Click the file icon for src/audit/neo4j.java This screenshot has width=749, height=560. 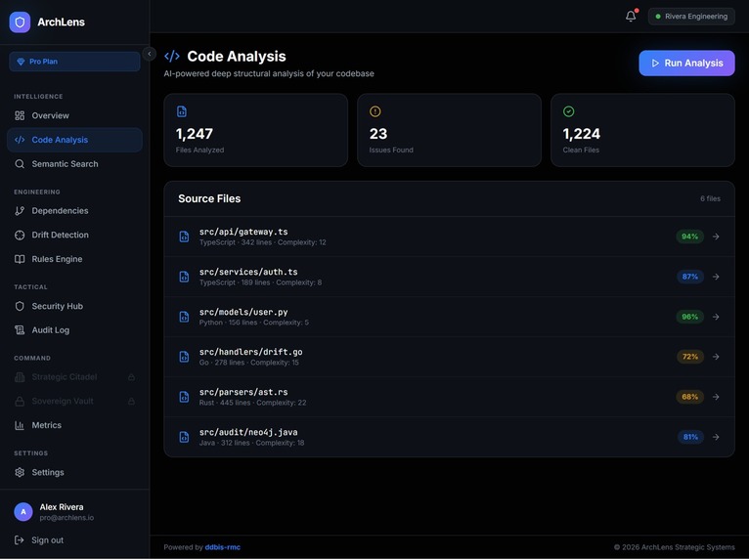click(x=184, y=437)
